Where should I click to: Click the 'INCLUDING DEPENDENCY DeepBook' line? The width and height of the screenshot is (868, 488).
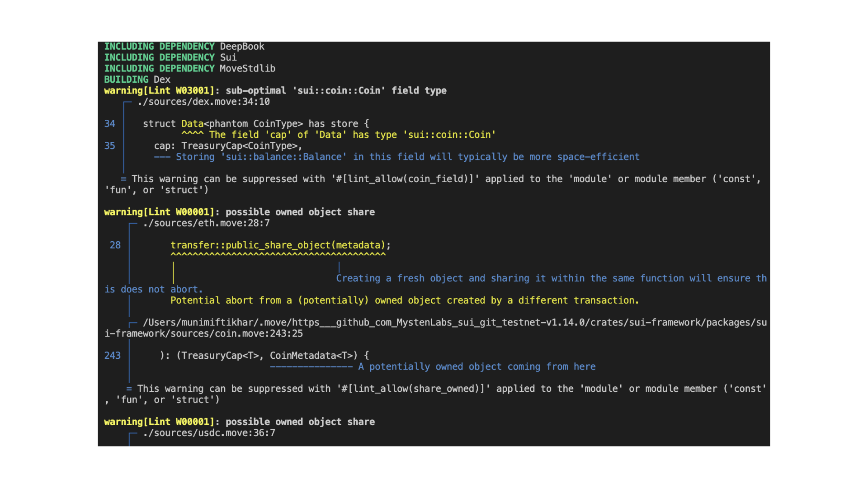click(x=184, y=47)
